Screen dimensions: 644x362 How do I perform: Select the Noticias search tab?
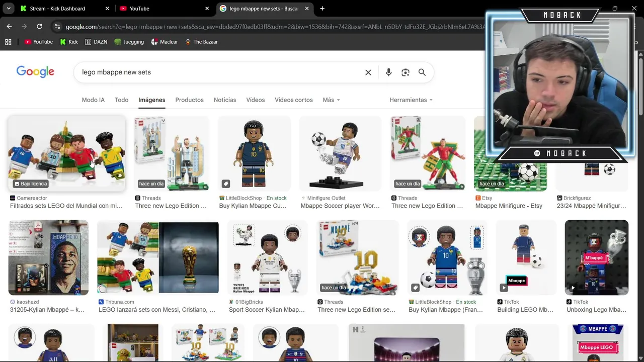pyautogui.click(x=225, y=100)
